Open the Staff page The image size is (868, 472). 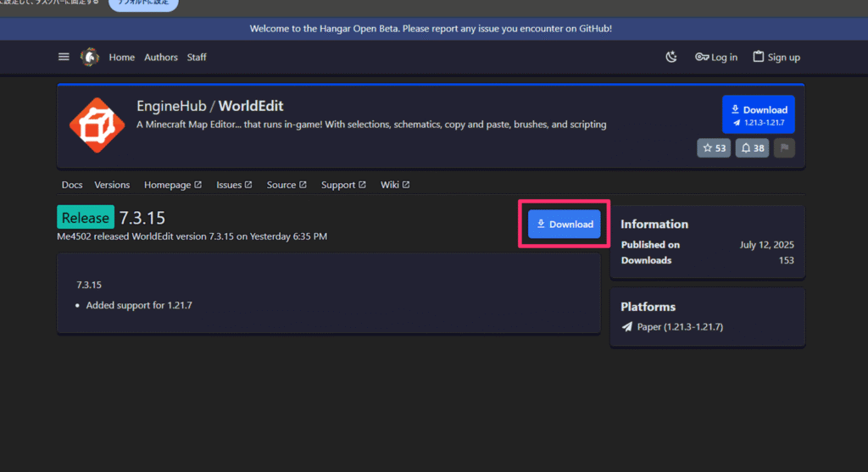tap(197, 57)
